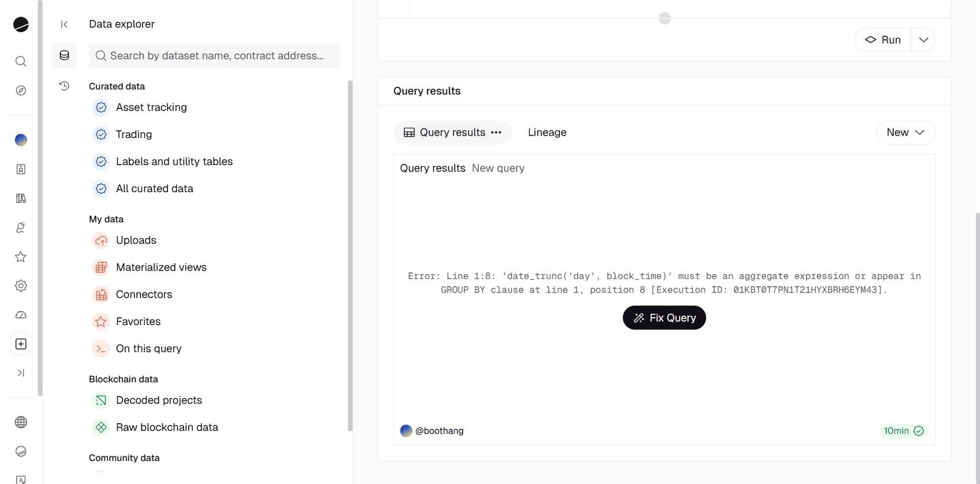The height and width of the screenshot is (484, 980).
Task: Open the compass discover icon
Action: pos(21,91)
